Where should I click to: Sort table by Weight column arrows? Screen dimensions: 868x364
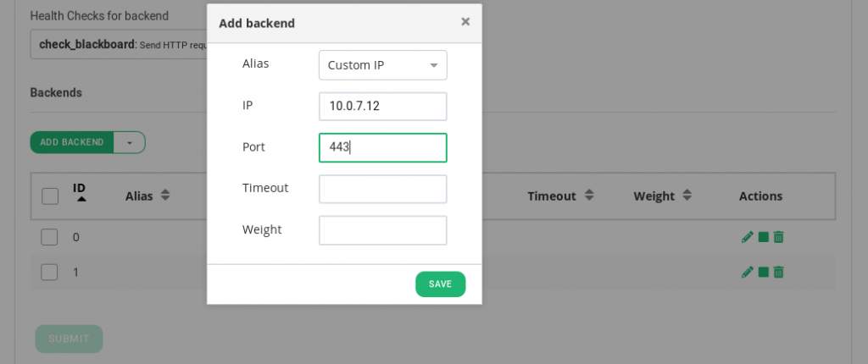click(687, 196)
